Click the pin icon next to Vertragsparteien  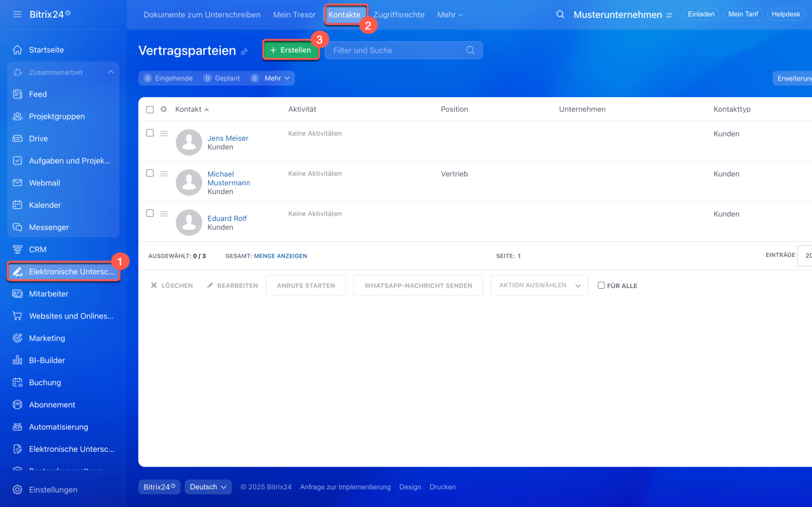point(244,51)
